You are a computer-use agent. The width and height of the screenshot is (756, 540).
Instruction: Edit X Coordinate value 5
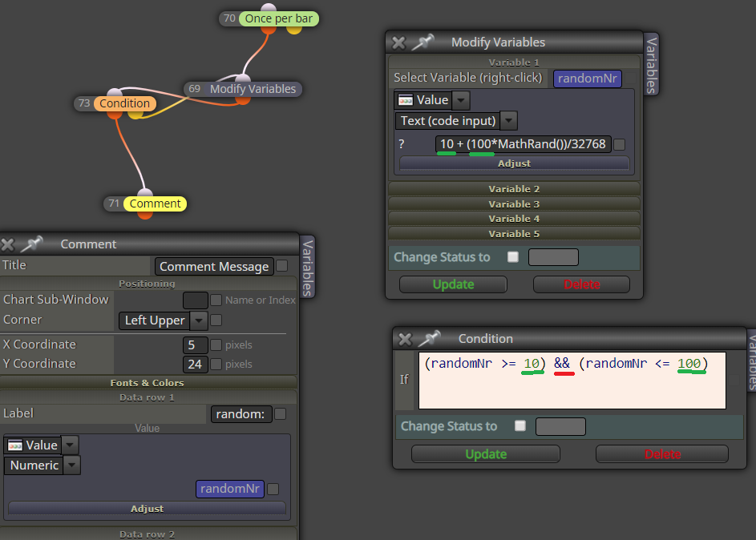[x=196, y=345]
